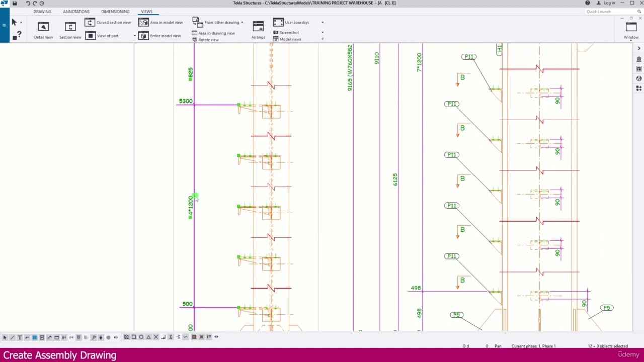Click the User coordsys icon

(278, 22)
